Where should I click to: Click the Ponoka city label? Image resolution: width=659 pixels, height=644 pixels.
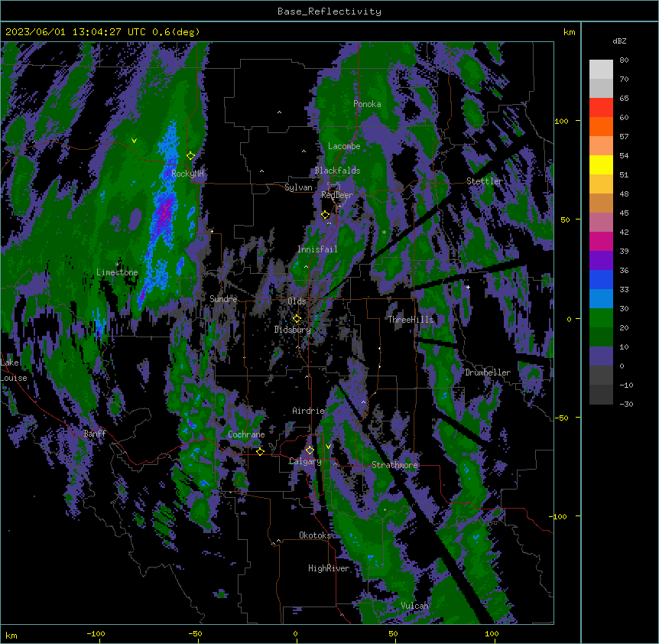[367, 104]
